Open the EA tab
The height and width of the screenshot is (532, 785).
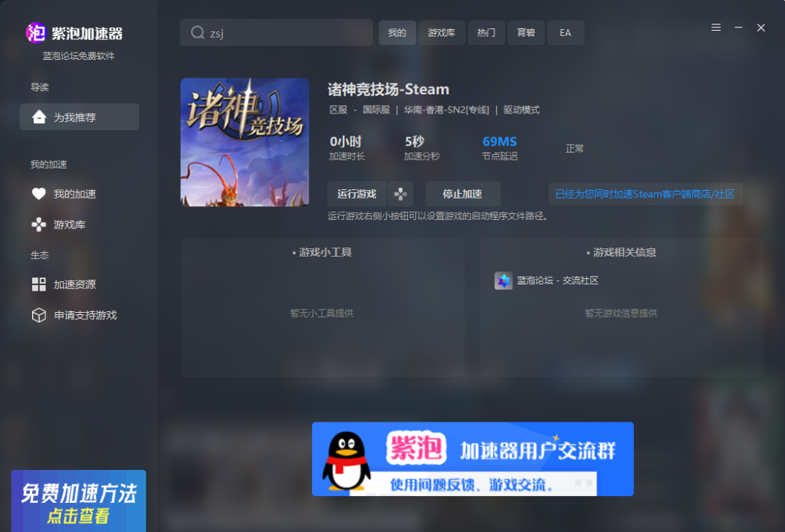tap(565, 32)
